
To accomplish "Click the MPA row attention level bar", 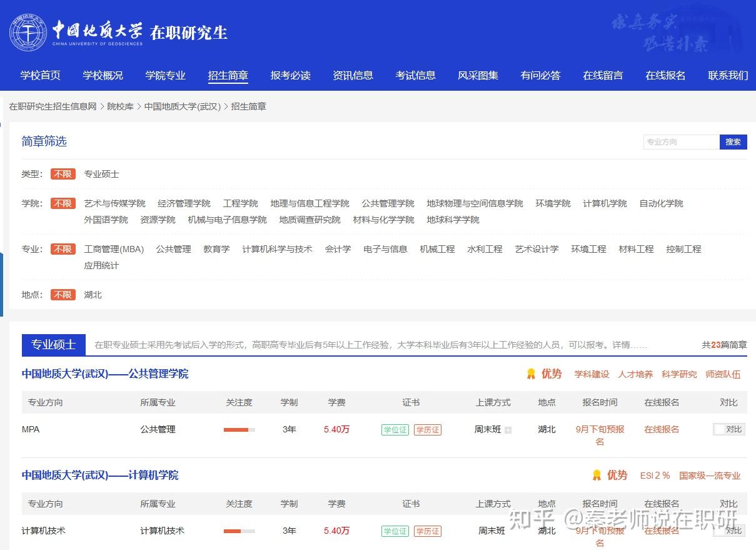I will (x=239, y=430).
